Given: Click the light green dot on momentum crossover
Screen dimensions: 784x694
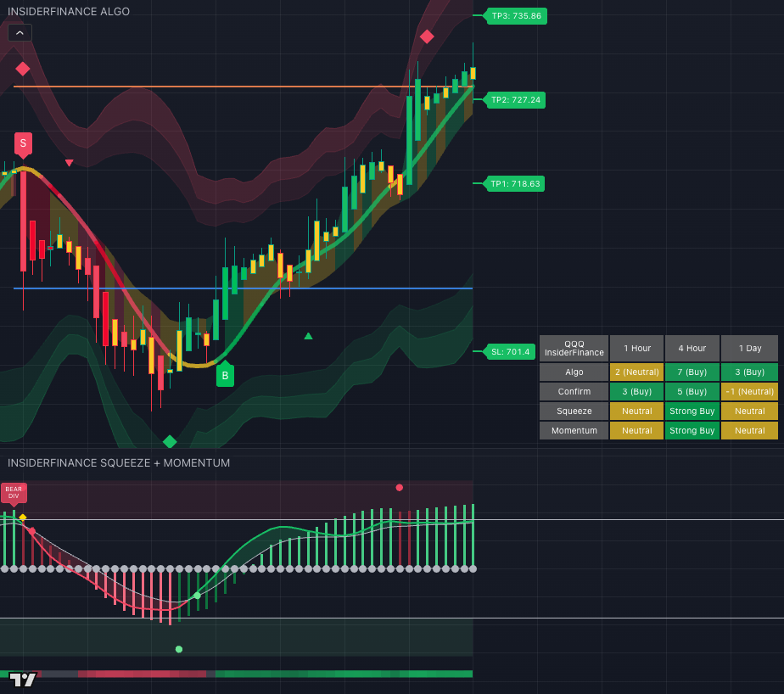Looking at the screenshot, I should [197, 596].
